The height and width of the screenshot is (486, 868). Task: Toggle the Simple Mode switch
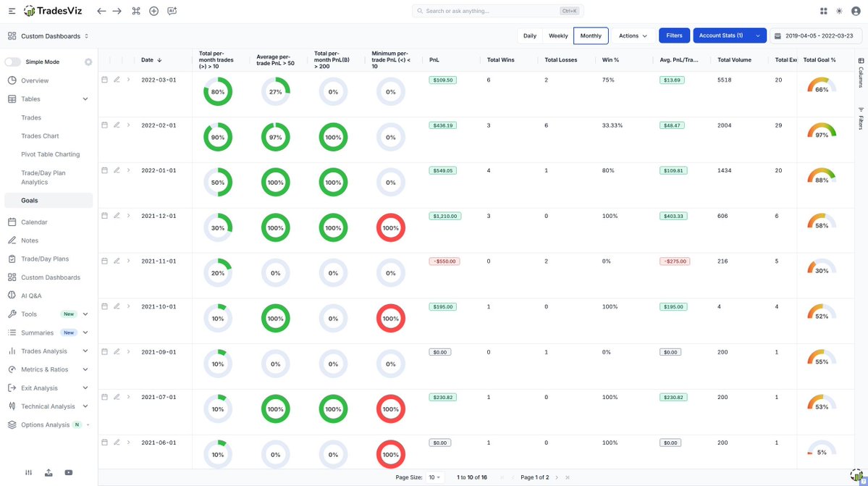tap(13, 62)
